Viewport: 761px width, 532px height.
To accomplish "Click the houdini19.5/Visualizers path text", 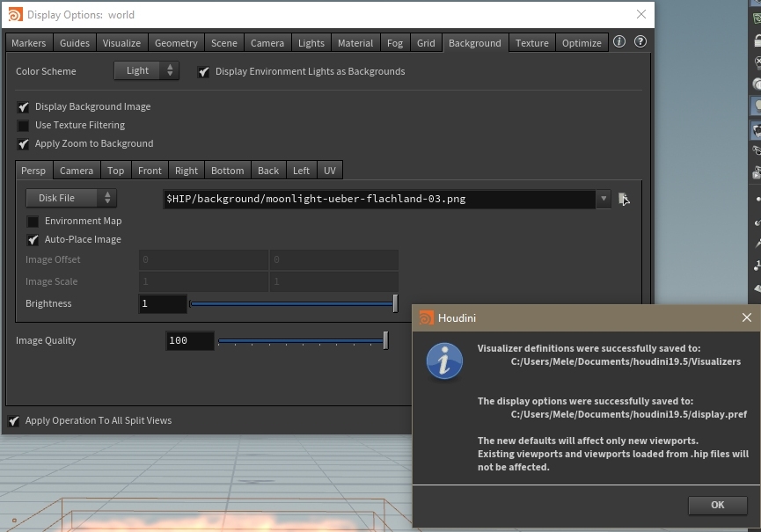I will click(x=626, y=361).
